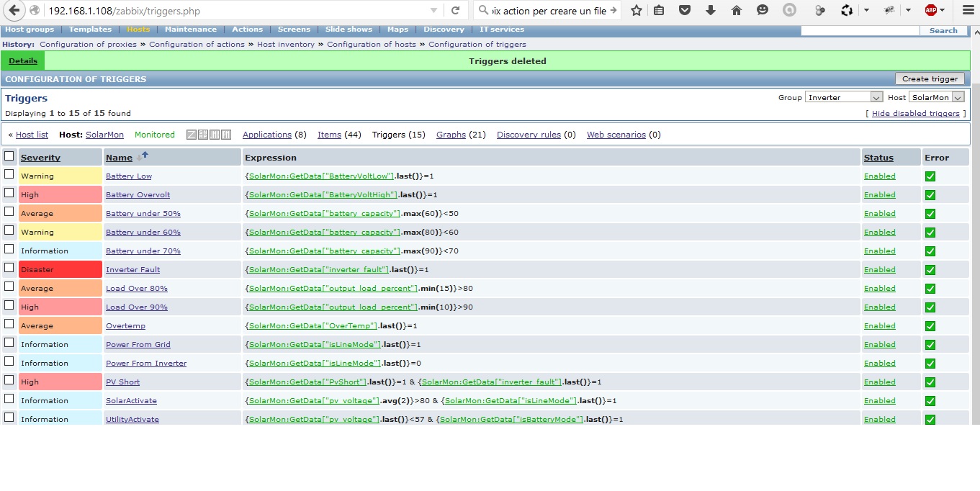Screen dimensions: 980x491
Task: Sort triggers by the Severity column header
Action: [40, 158]
